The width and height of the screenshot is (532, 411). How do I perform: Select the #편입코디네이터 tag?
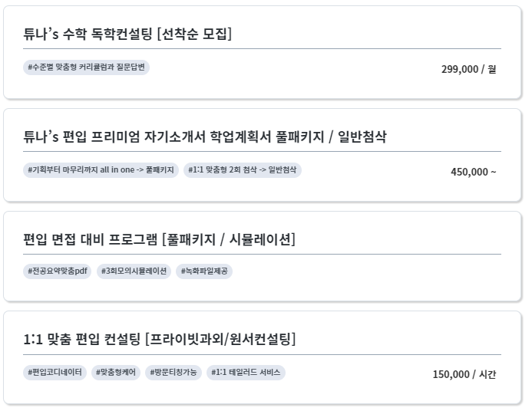tap(55, 373)
